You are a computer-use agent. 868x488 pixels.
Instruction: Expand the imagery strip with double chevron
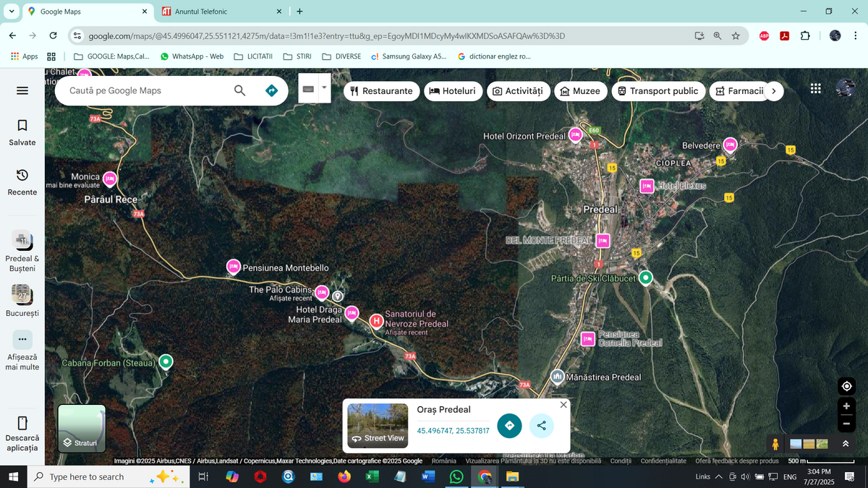pyautogui.click(x=846, y=444)
